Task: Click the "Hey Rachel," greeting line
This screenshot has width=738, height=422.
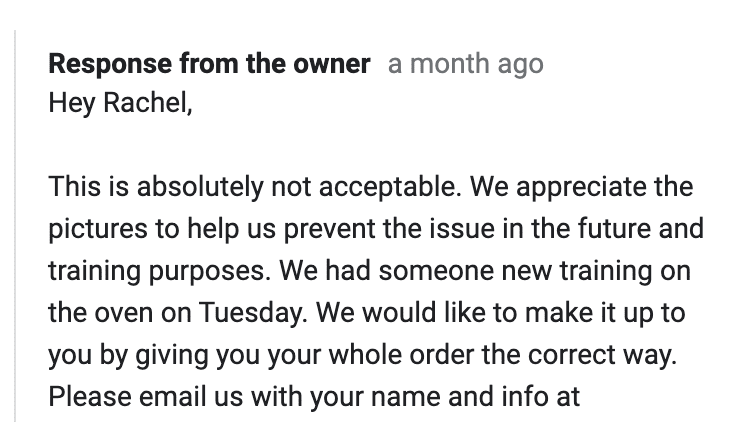Action: click(x=119, y=102)
